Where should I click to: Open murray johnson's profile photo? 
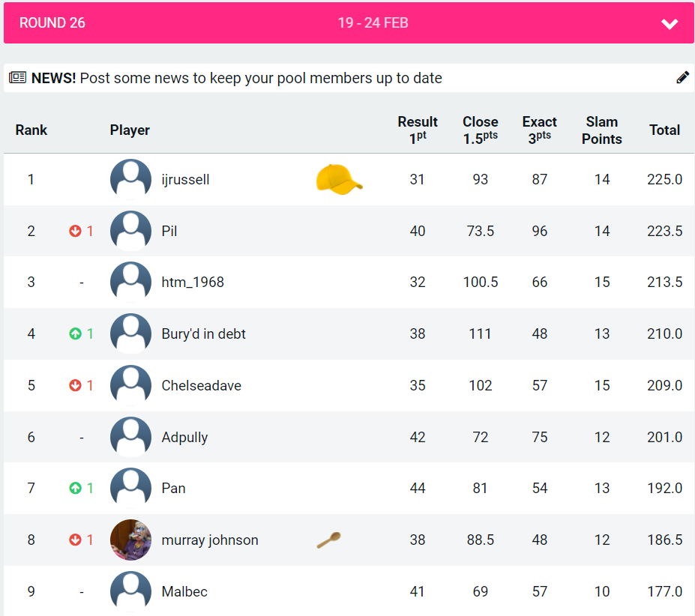[130, 540]
